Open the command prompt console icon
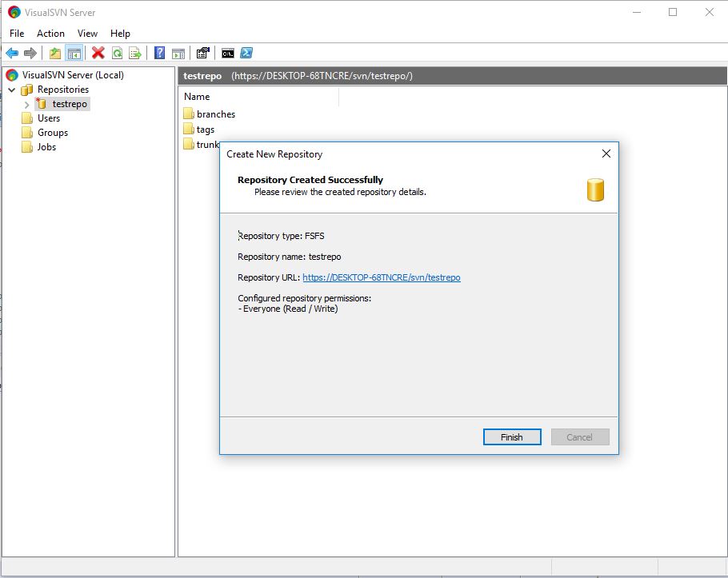Screen dimensions: 728x578 click(228, 53)
